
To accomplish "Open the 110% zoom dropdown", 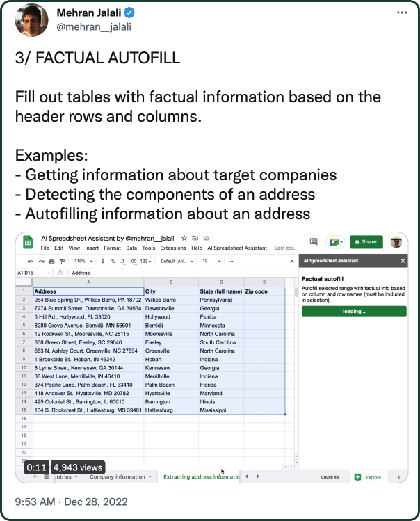I will (83, 262).
